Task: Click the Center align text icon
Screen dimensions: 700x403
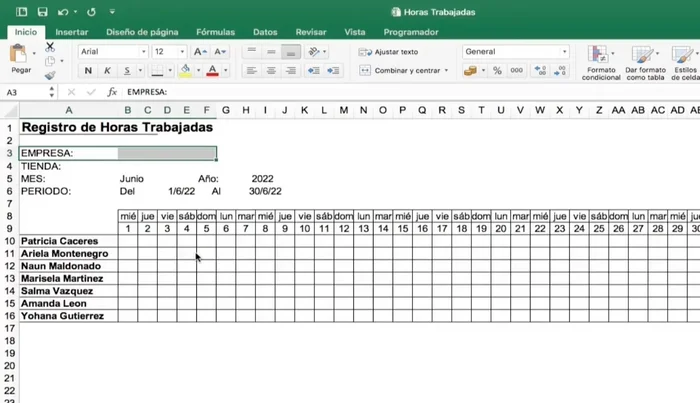Action: [270, 71]
